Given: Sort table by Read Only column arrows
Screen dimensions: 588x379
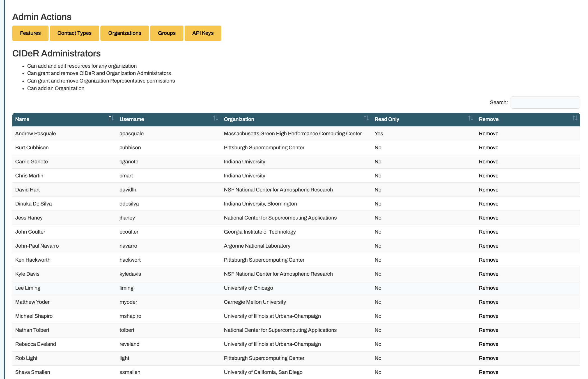Looking at the screenshot, I should (470, 118).
